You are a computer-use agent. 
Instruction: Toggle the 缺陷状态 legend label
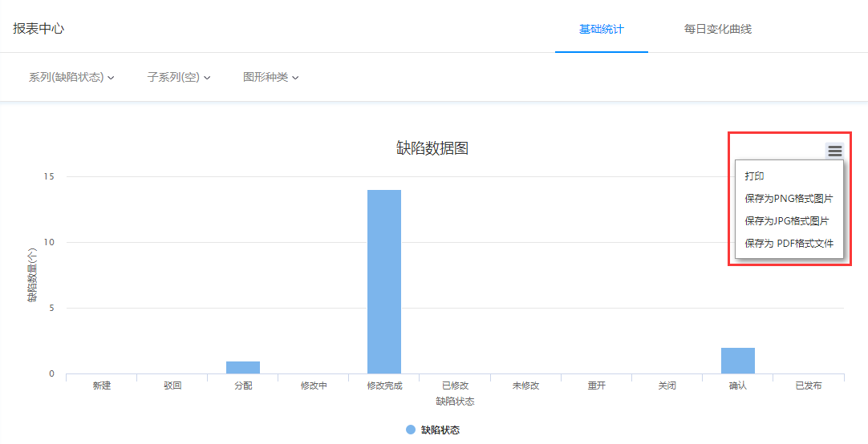coord(440,430)
